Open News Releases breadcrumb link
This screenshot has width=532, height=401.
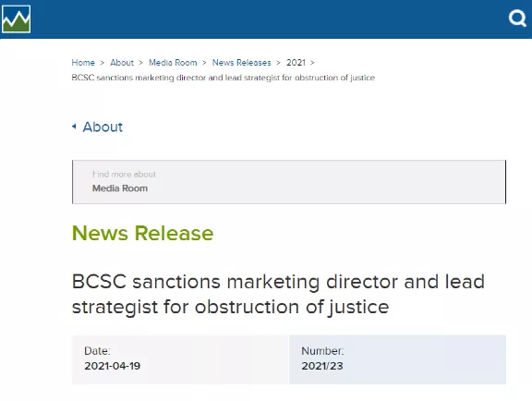click(x=242, y=63)
